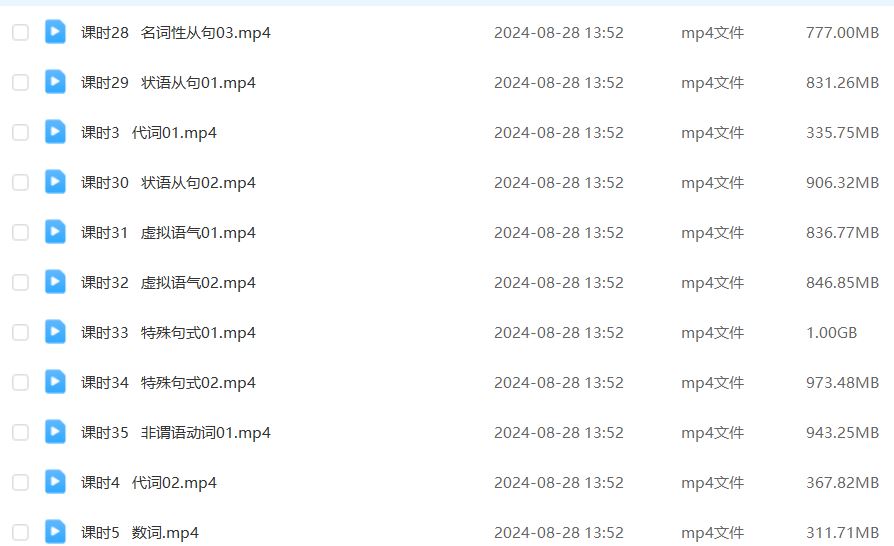
Task: Open file 课时32 虚拟语气02.mp4
Action: click(x=168, y=283)
